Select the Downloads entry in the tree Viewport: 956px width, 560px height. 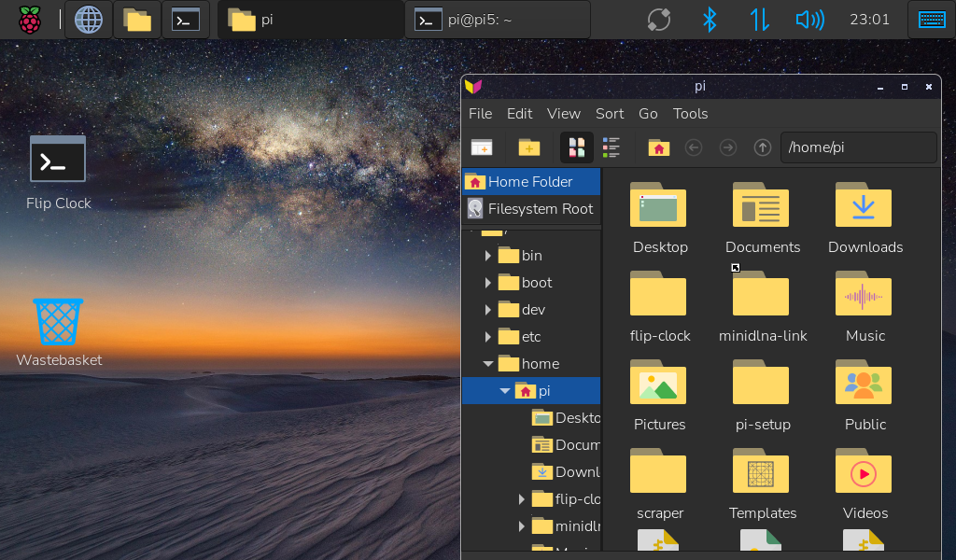(566, 471)
